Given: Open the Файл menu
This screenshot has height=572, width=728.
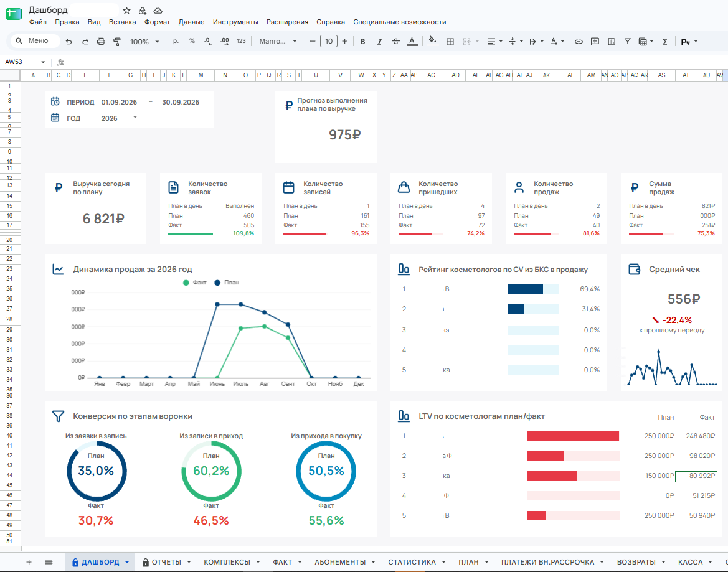Looking at the screenshot, I should (x=37, y=22).
